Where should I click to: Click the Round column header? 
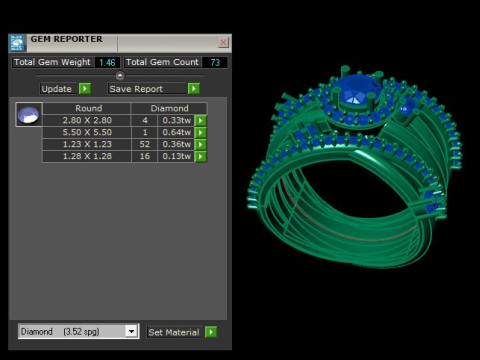87,108
